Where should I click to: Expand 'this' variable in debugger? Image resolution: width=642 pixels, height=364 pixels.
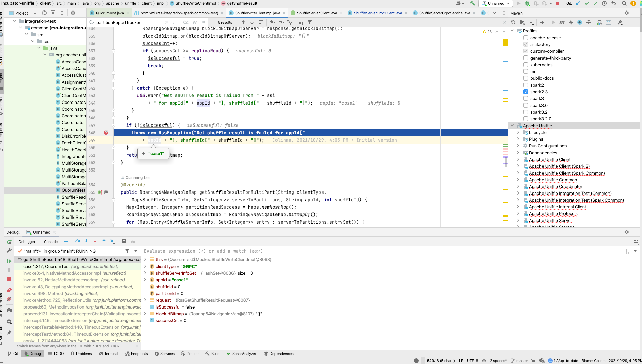point(145,259)
